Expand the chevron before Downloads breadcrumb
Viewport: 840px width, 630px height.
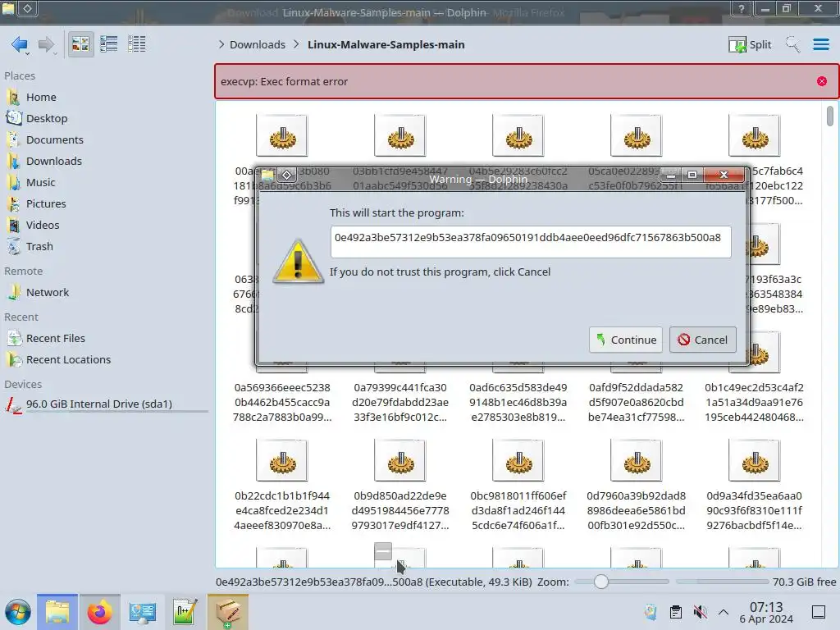[x=221, y=44]
